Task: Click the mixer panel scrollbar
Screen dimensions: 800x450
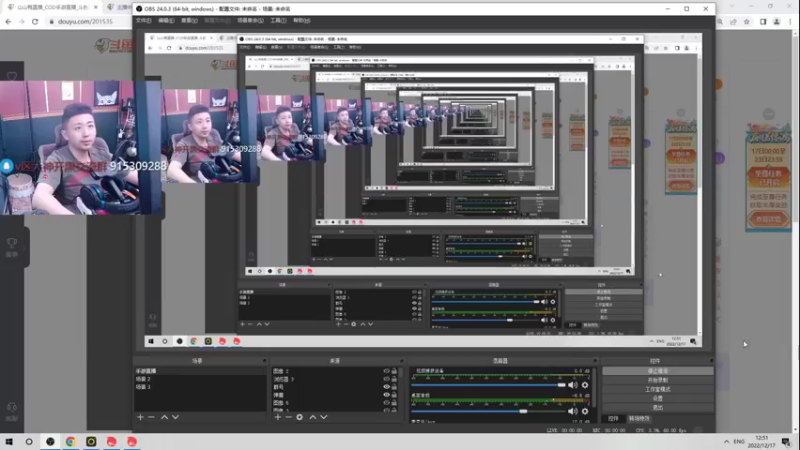Action: coord(595,394)
